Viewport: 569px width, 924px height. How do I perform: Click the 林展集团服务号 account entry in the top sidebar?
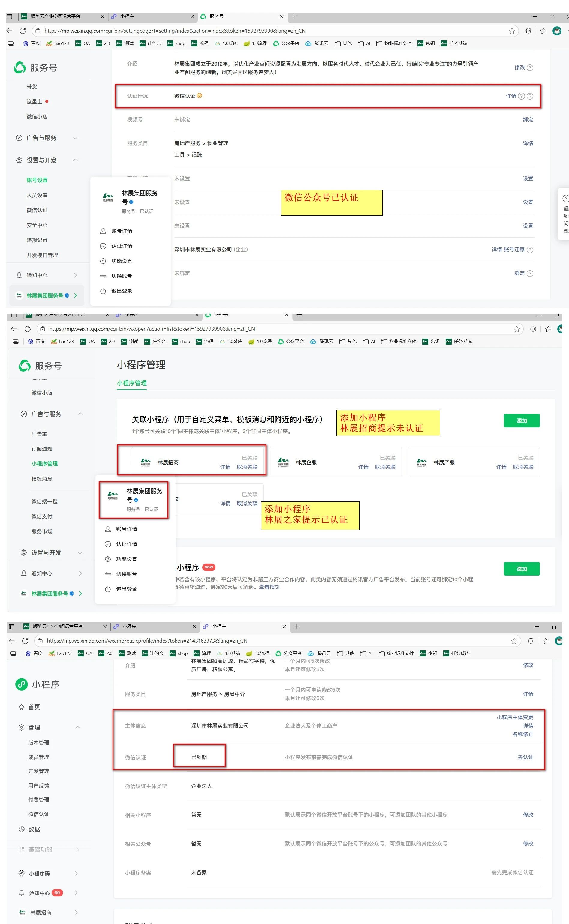tap(47, 296)
